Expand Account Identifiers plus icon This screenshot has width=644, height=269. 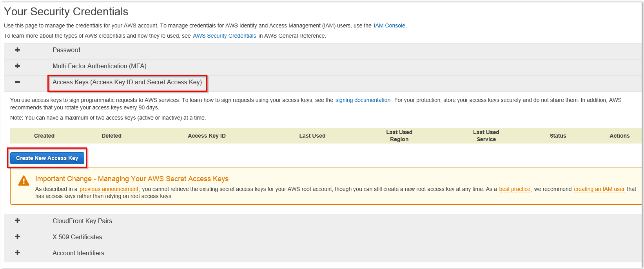17,253
